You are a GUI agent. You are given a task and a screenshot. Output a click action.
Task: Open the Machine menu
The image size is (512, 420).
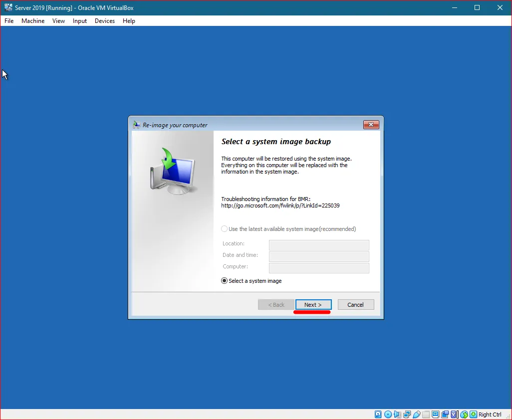(x=33, y=21)
